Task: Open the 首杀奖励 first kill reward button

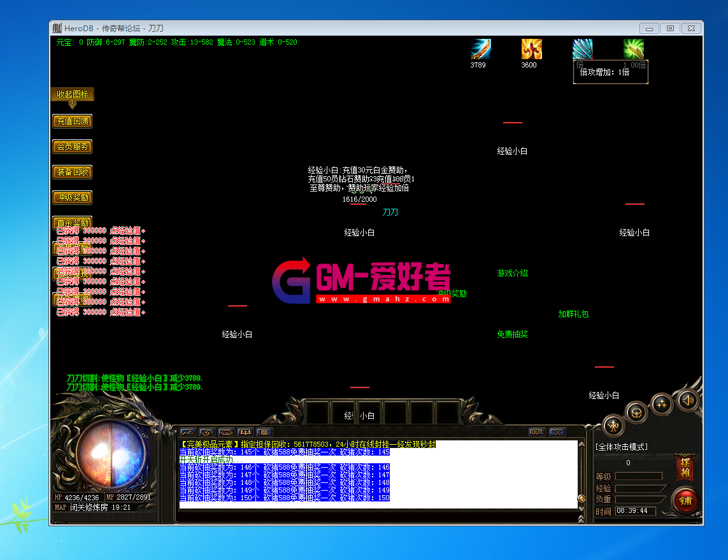Action: click(73, 222)
